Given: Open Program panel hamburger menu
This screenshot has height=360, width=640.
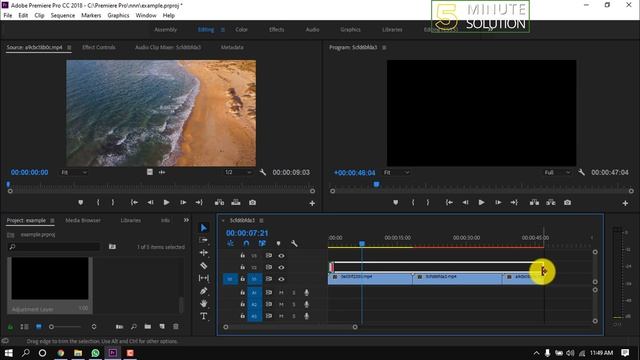Looking at the screenshot, I should (x=384, y=48).
